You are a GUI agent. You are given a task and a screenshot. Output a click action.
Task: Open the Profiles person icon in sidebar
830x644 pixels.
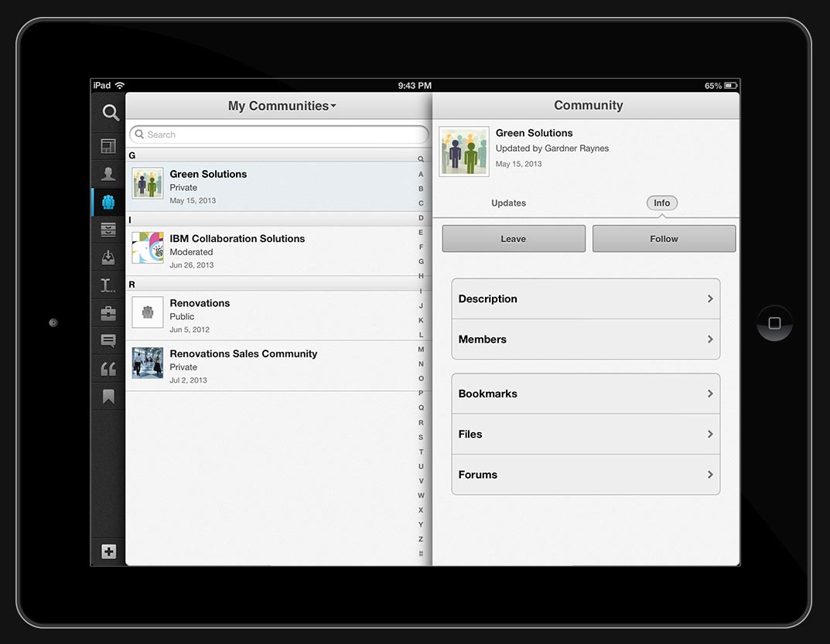coord(108,174)
